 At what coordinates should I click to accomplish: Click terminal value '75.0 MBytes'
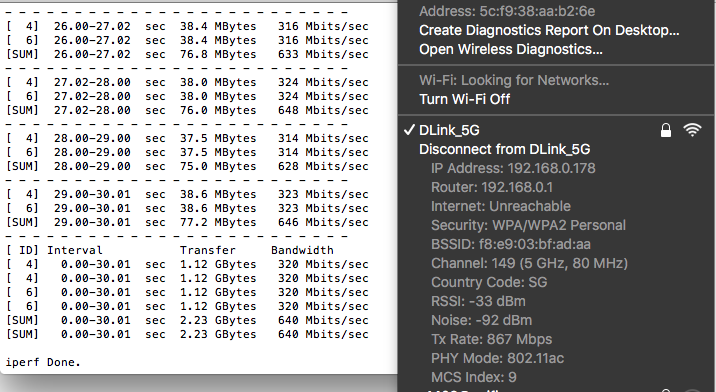(218, 166)
